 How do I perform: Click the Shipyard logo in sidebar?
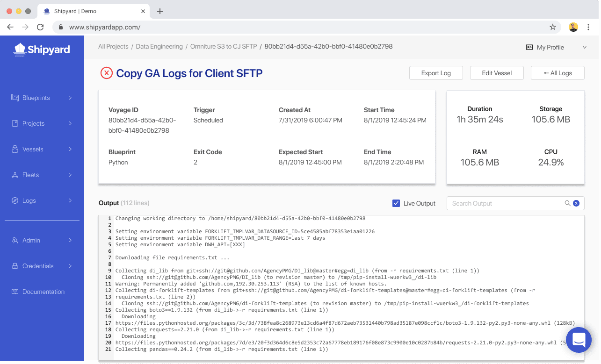[x=42, y=50]
